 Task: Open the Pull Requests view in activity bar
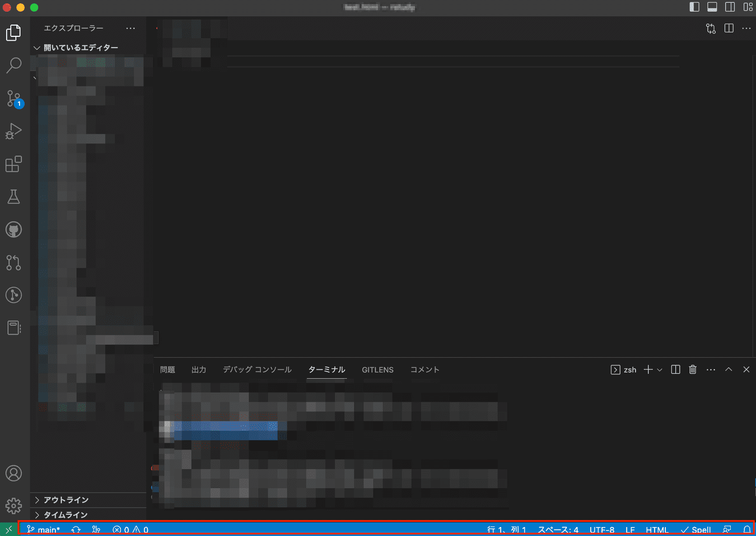pyautogui.click(x=13, y=262)
